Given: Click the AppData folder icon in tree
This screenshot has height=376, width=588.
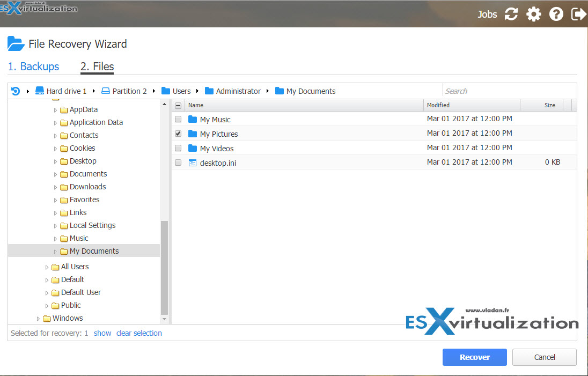Looking at the screenshot, I should point(64,110).
